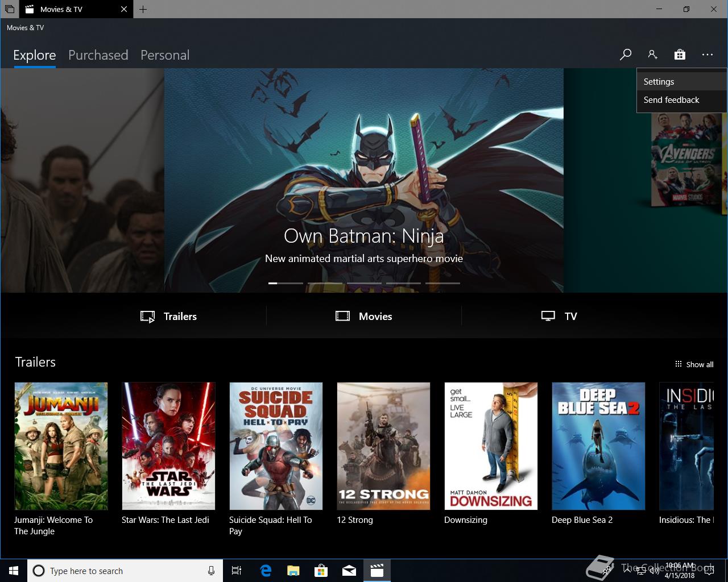Screen dimensions: 728x582
Task: Click the tab sets icon in title bar
Action: coord(9,9)
